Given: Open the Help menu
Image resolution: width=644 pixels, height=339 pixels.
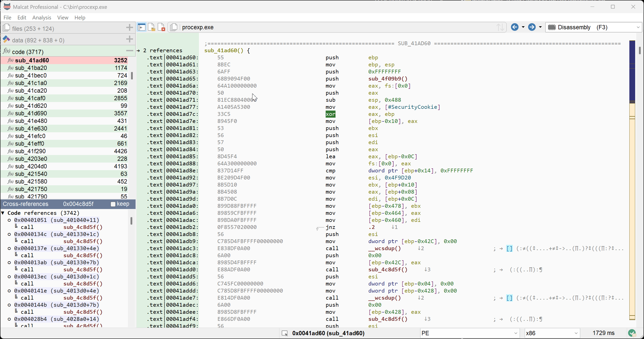Looking at the screenshot, I should coord(80,17).
